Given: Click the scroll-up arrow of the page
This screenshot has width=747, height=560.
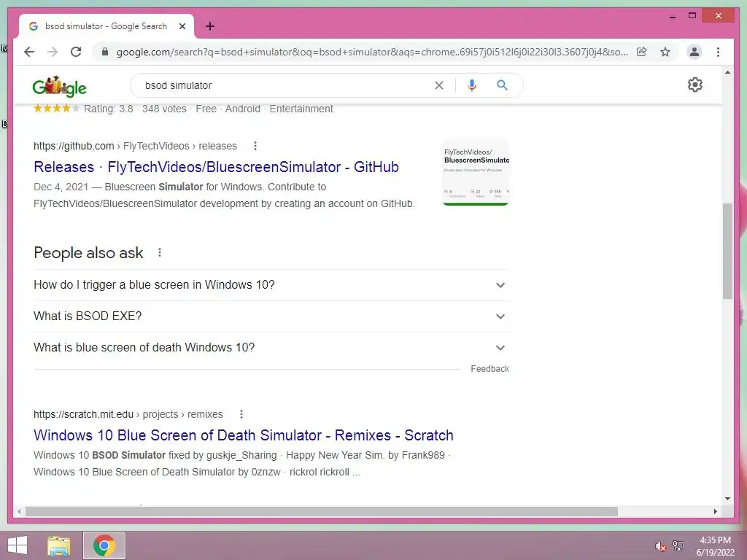Looking at the screenshot, I should coord(727,72).
